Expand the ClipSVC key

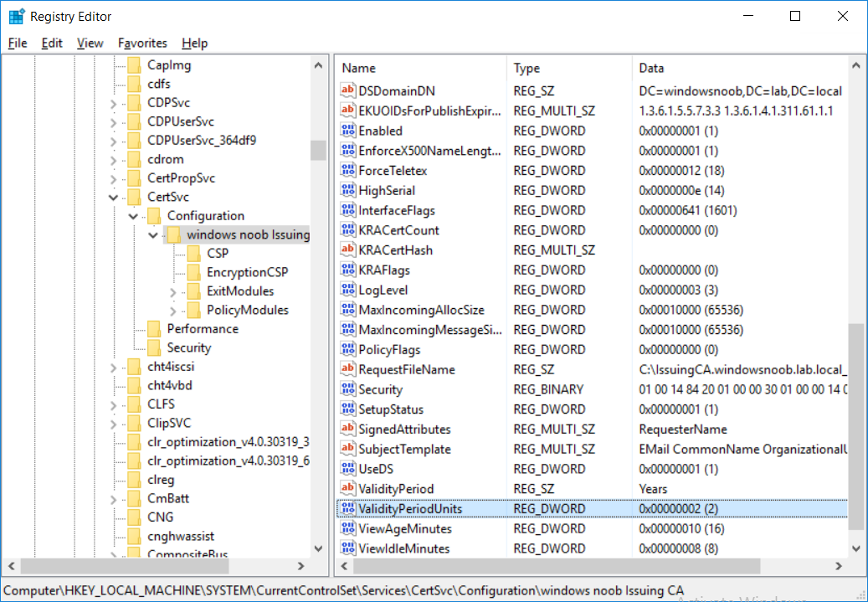click(114, 423)
